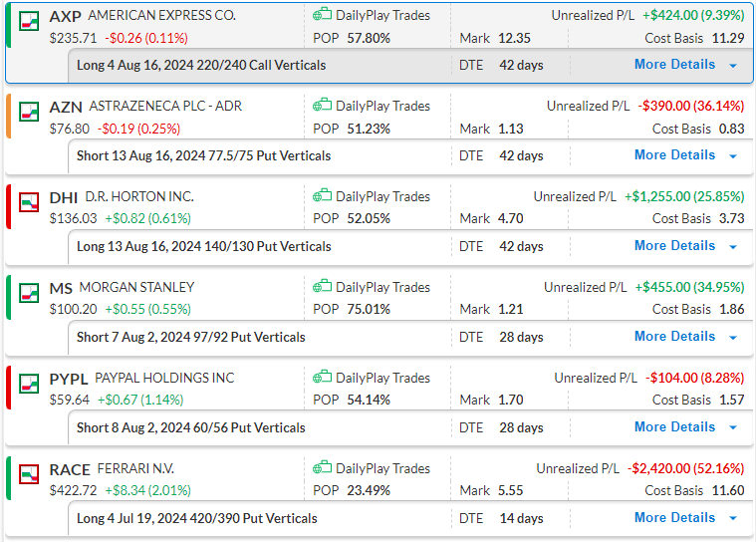The image size is (756, 542).
Task: Expand PYPL details with the dropdown arrow
Action: [x=733, y=427]
